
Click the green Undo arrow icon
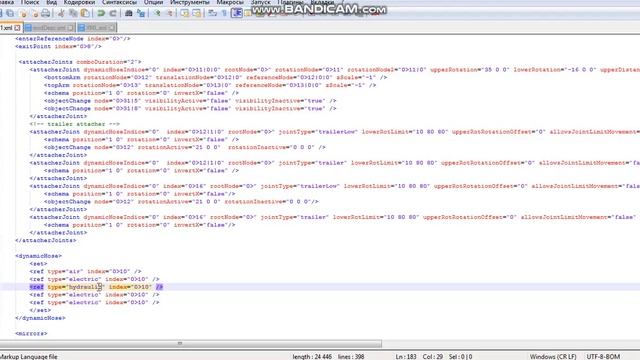pos(101,13)
